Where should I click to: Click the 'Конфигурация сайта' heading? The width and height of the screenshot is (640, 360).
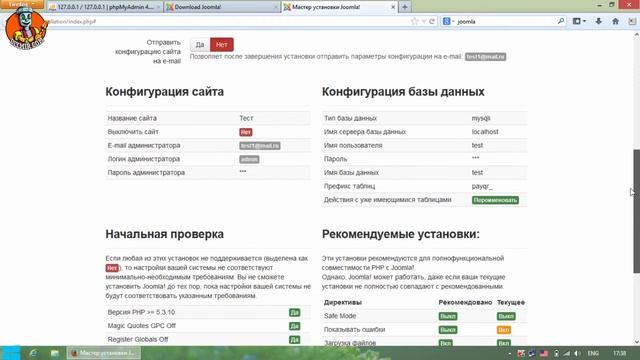point(164,91)
